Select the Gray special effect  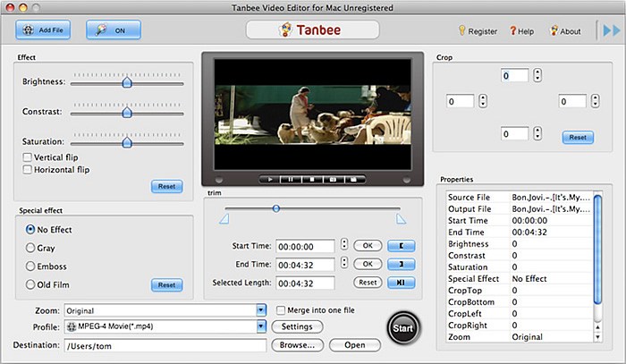point(30,248)
